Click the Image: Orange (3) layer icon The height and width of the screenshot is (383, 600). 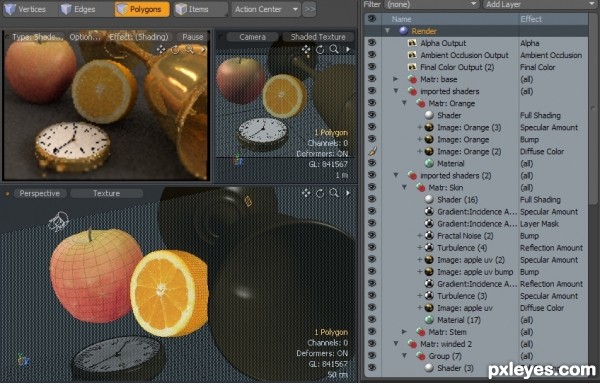click(429, 127)
